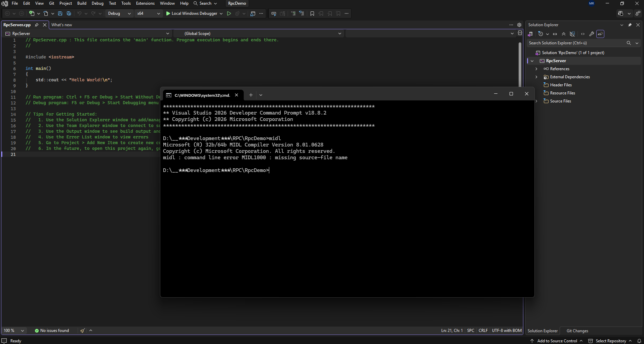Screen dimensions: 644x344
Task: Toggle pin on the RpcServer.cpp tab
Action: (x=37, y=25)
